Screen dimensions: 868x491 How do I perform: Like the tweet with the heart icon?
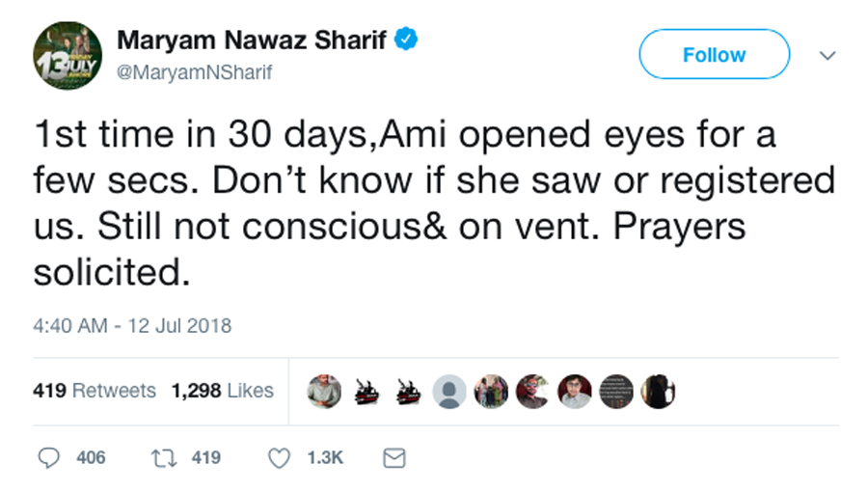[279, 458]
